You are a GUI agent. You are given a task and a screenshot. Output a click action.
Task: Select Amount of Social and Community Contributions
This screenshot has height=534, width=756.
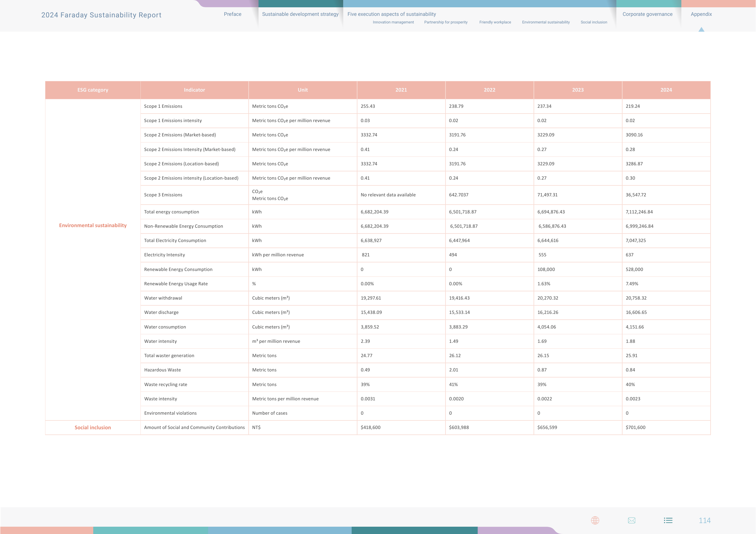pyautogui.click(x=194, y=427)
